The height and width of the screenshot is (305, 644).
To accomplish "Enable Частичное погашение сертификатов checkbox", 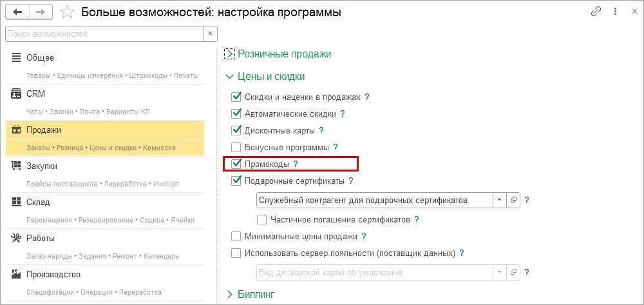I will [x=261, y=219].
